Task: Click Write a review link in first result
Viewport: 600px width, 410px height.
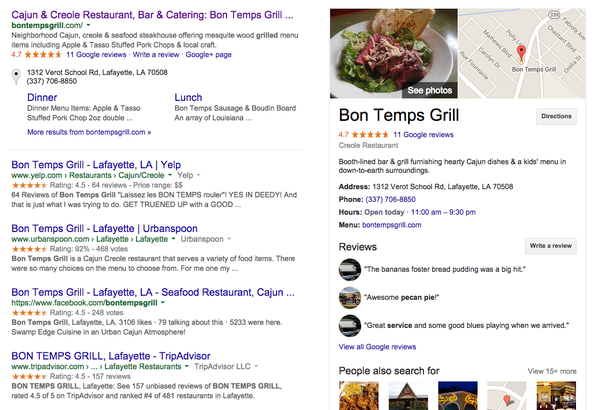Action: (156, 54)
